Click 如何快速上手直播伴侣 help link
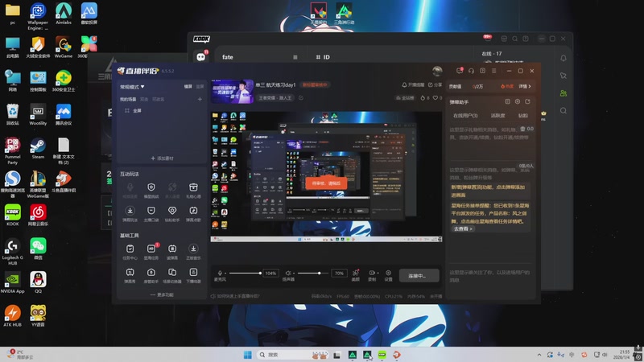This screenshot has height=362, width=644. (x=235, y=296)
